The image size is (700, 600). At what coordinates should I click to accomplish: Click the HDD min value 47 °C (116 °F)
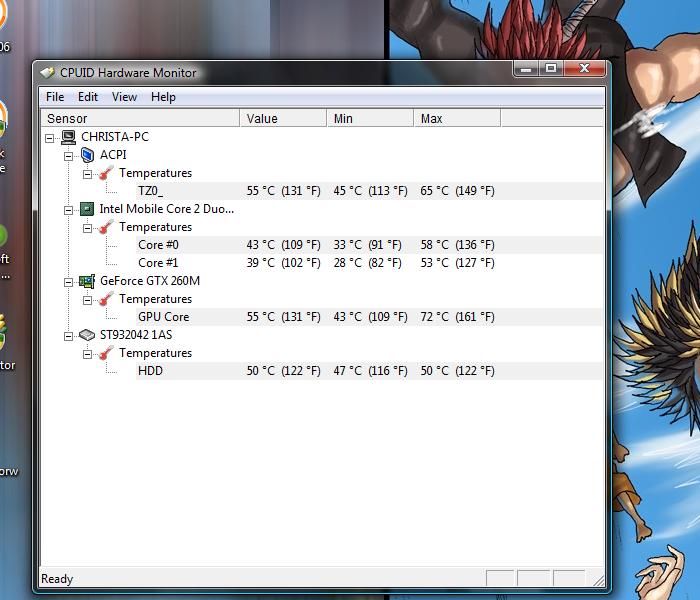click(x=371, y=371)
